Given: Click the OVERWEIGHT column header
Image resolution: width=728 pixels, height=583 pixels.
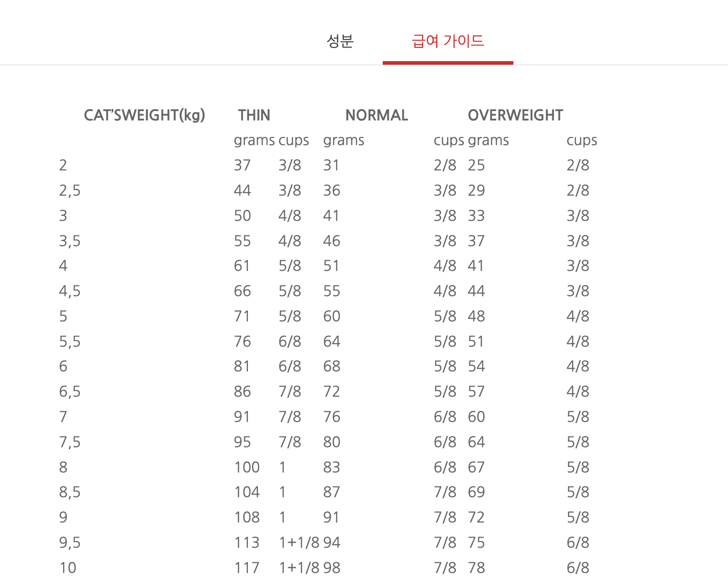Looking at the screenshot, I should click(515, 115).
